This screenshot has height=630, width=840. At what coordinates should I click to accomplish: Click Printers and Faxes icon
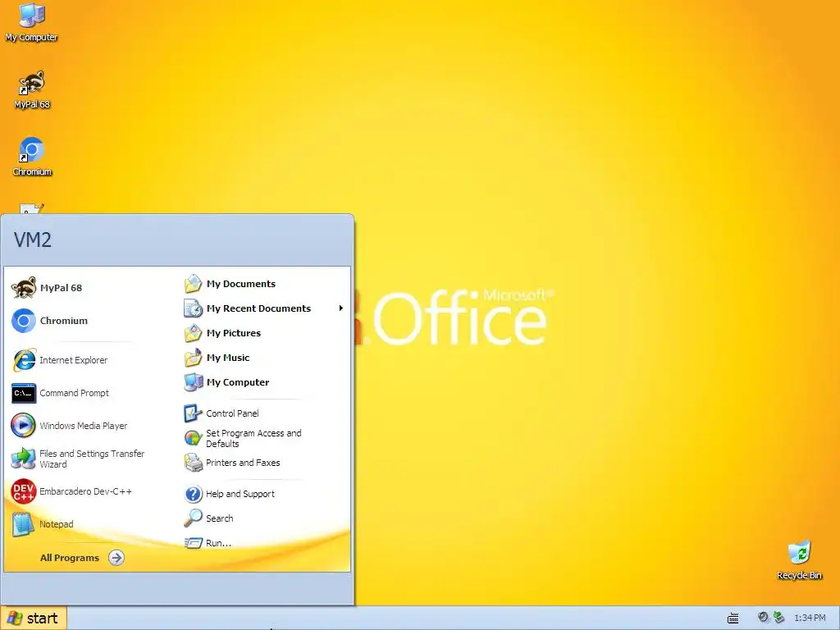click(193, 463)
